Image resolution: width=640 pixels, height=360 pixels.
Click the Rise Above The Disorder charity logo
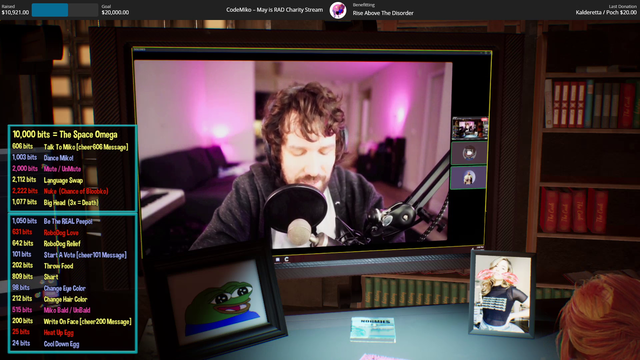pos(338,10)
